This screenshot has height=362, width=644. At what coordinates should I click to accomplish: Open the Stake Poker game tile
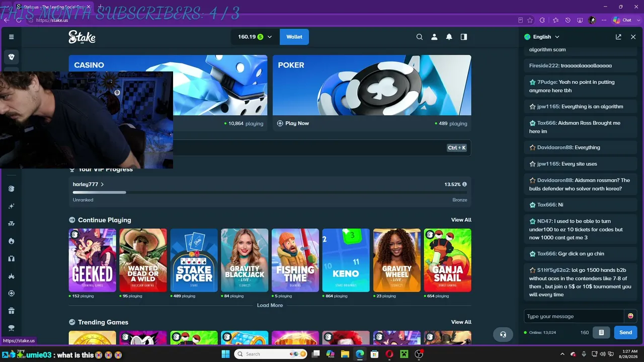(194, 260)
